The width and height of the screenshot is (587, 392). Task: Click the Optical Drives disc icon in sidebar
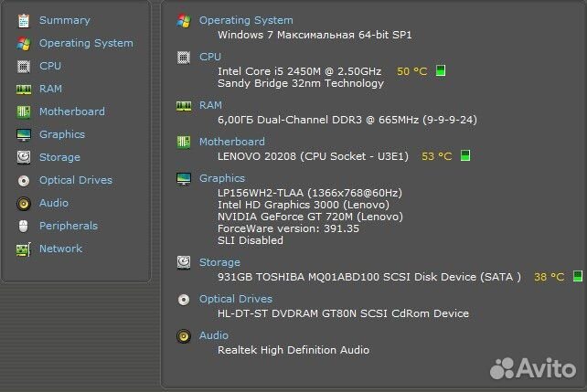click(24, 181)
